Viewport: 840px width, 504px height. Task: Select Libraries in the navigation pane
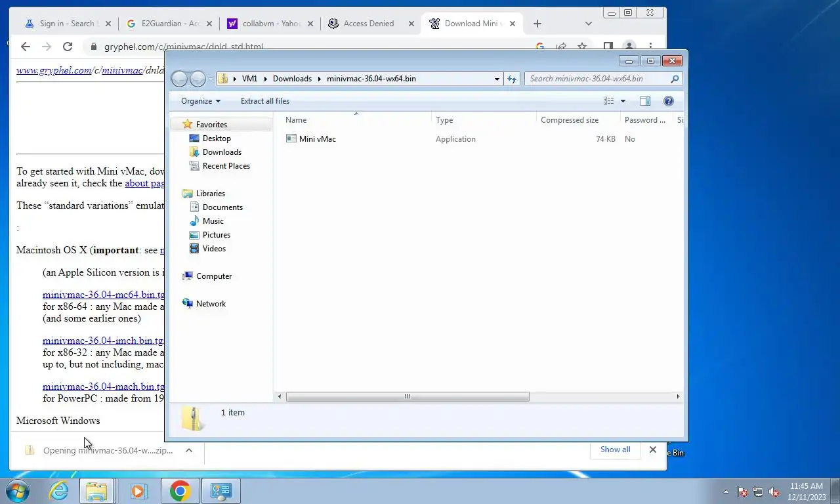(x=210, y=194)
